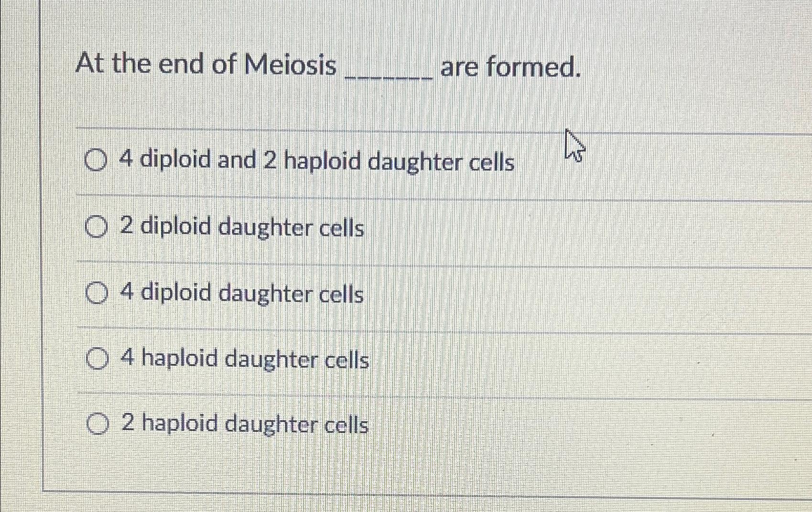Click the text '4 diploid daughter cells'

click(244, 293)
